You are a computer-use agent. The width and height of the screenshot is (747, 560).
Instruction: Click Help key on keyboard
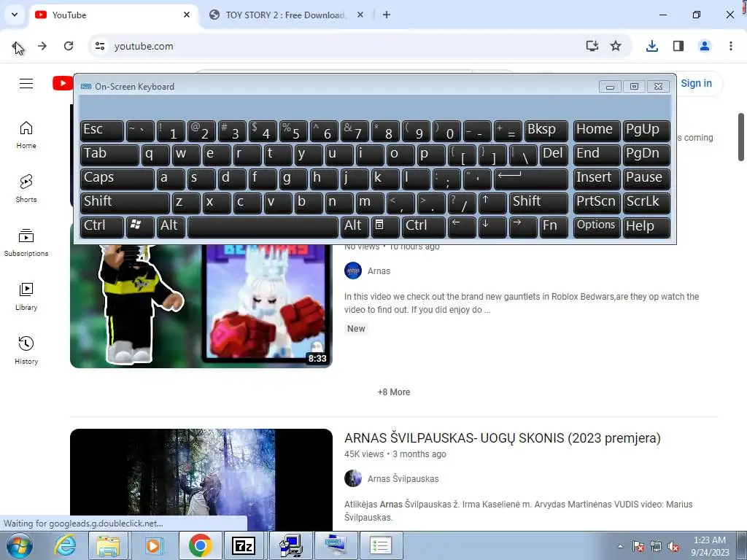click(x=646, y=226)
